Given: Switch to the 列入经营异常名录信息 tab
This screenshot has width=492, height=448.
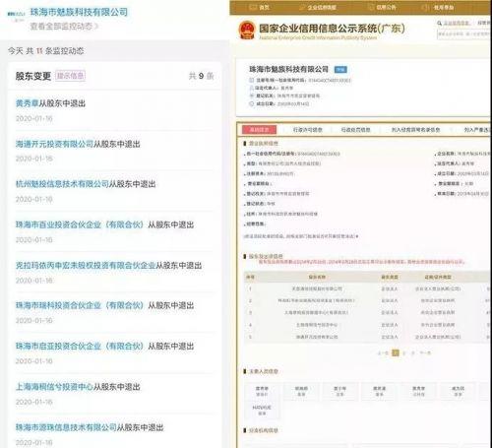Looking at the screenshot, I should (415, 130).
